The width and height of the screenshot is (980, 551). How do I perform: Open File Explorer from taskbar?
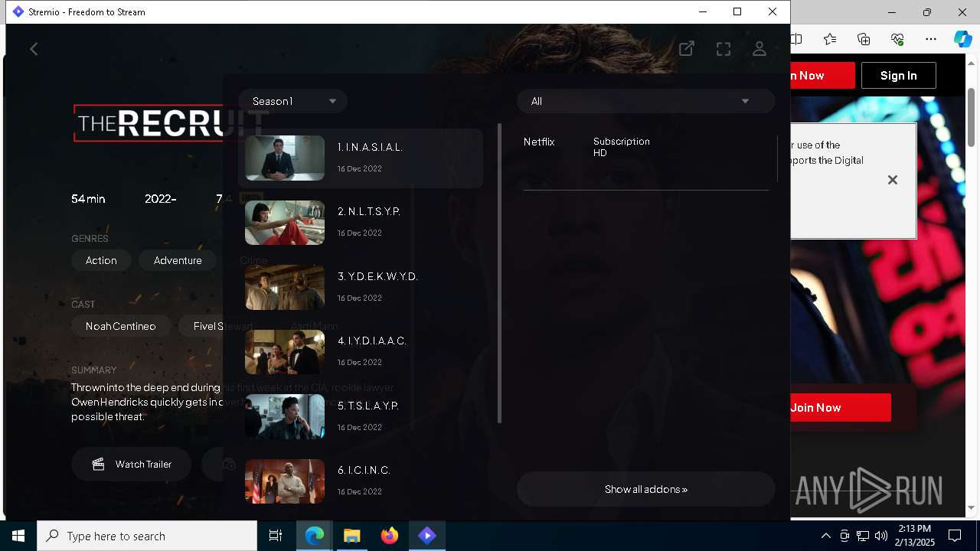click(351, 536)
